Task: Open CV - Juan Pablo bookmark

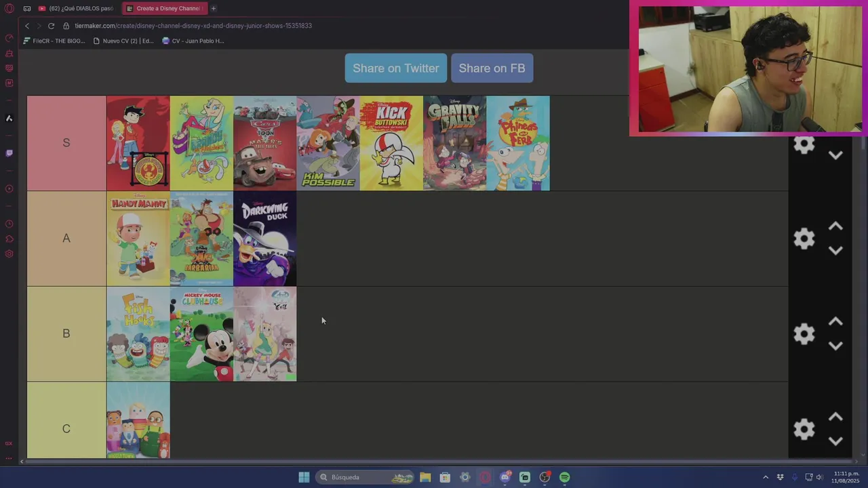Action: [193, 41]
